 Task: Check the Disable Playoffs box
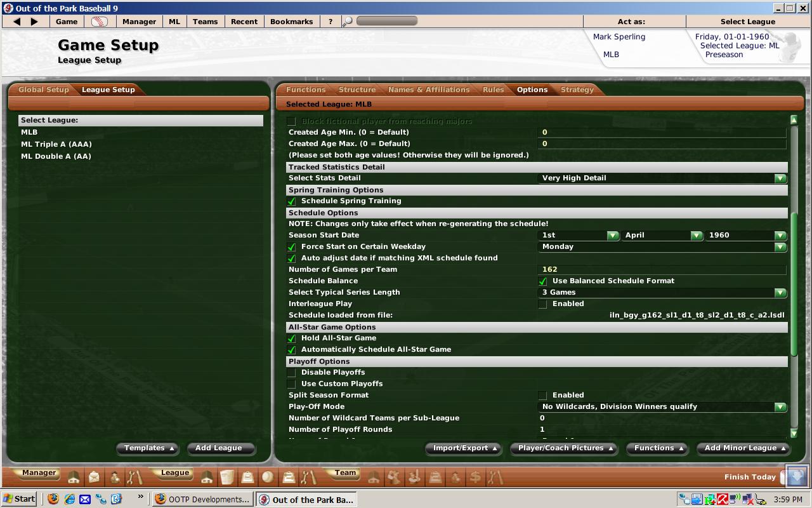(292, 373)
